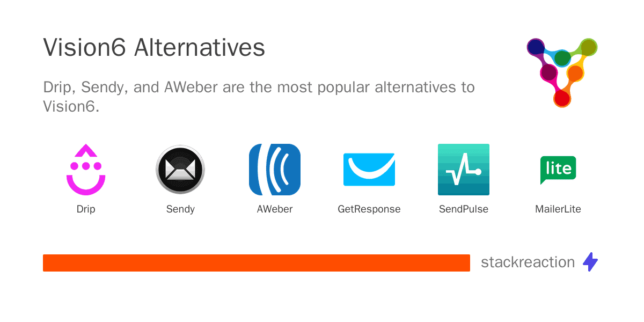Click the GetResponse text label

point(369,209)
